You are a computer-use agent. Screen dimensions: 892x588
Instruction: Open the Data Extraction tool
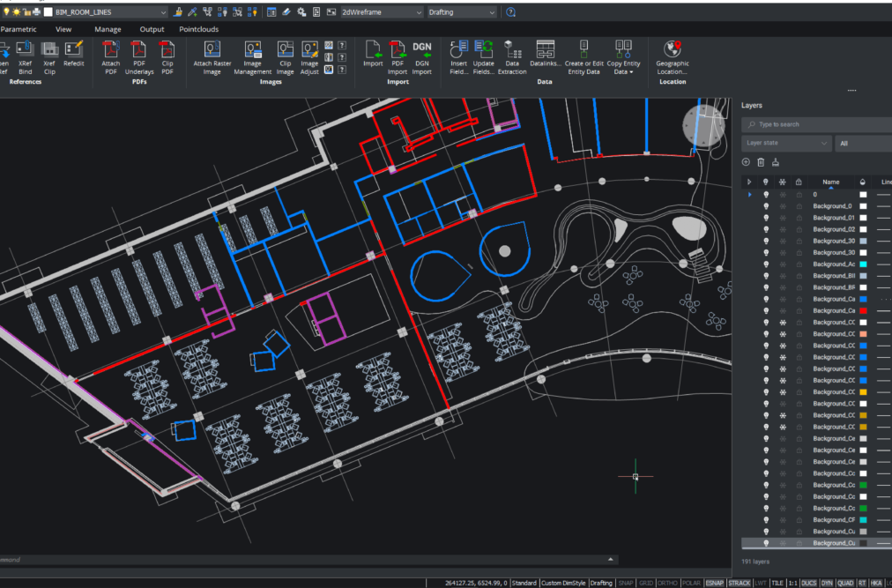511,50
